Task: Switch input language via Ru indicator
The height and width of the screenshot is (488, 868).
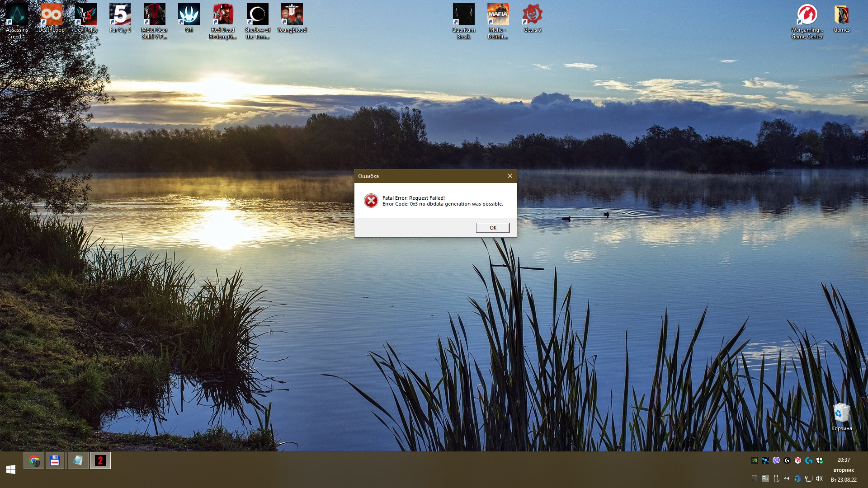Action: 765,479
